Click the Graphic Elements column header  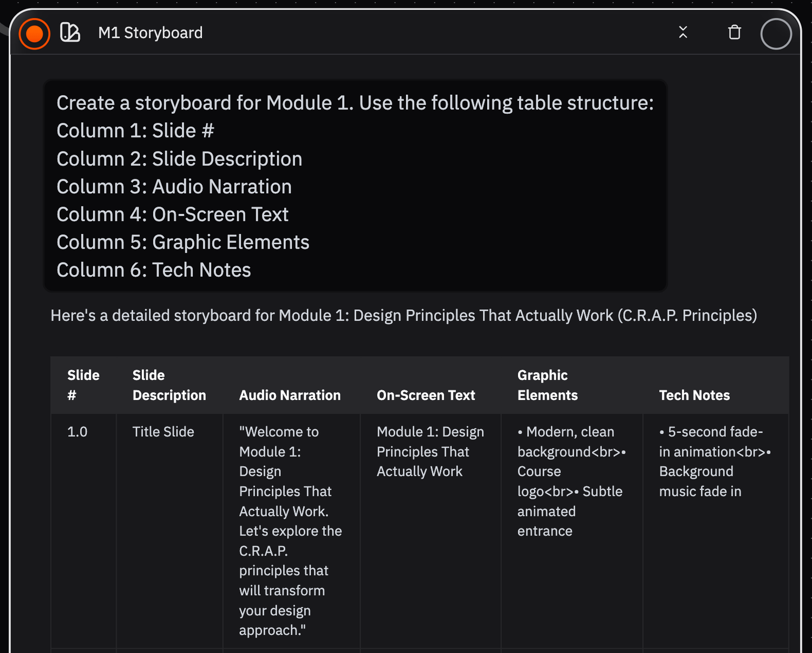pyautogui.click(x=547, y=384)
